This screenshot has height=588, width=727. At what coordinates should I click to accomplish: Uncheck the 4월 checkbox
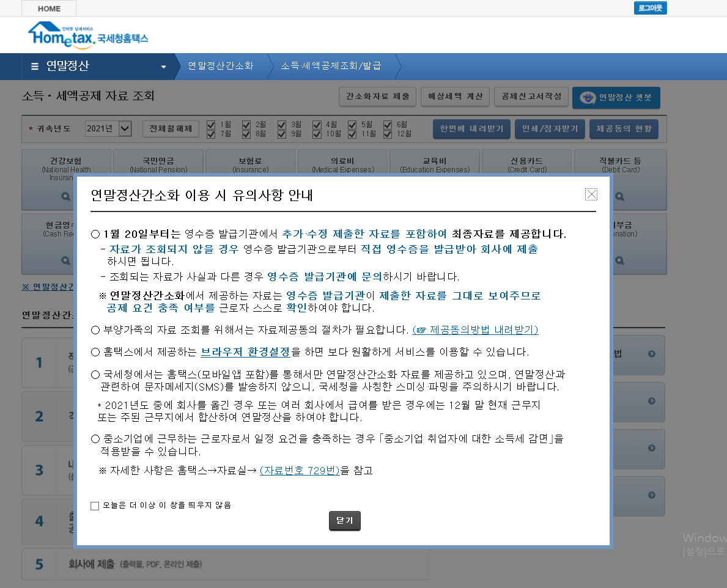(x=317, y=125)
